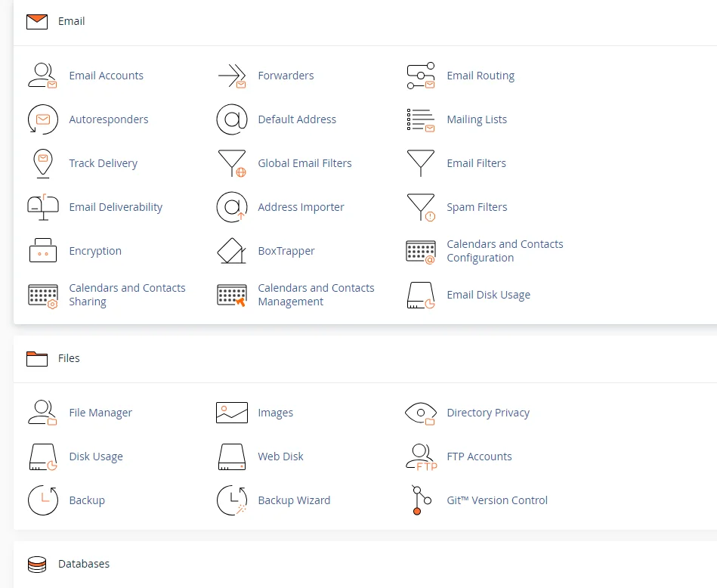Open the Mailing Lists link

pos(477,119)
